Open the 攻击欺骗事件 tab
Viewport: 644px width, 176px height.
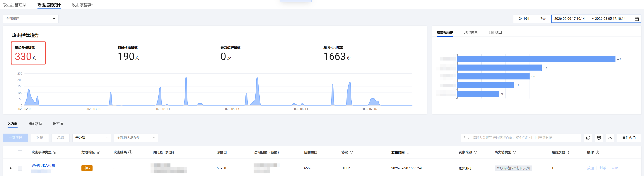[83, 5]
